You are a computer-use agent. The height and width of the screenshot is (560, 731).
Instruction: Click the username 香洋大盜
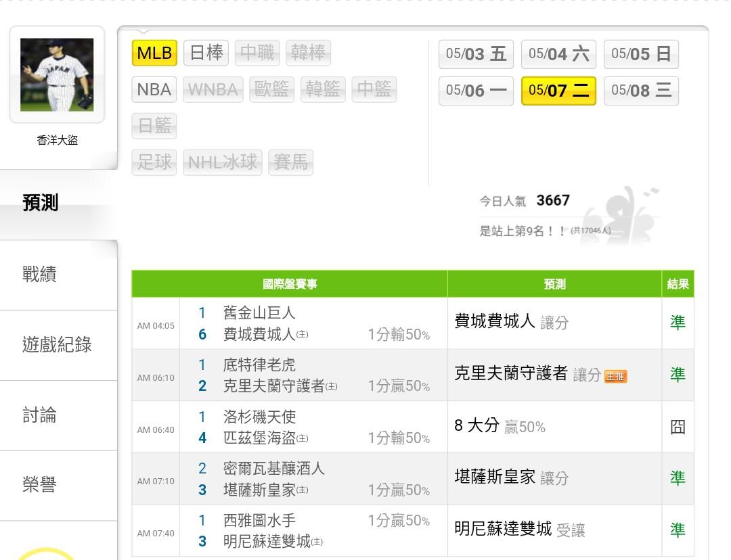point(58,140)
